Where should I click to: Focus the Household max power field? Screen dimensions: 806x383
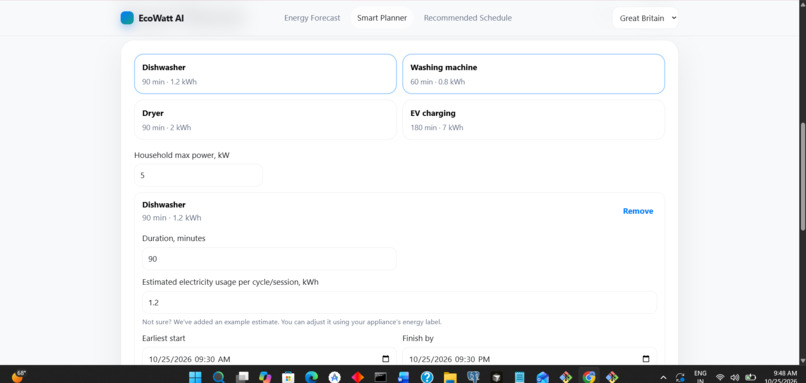(x=198, y=175)
